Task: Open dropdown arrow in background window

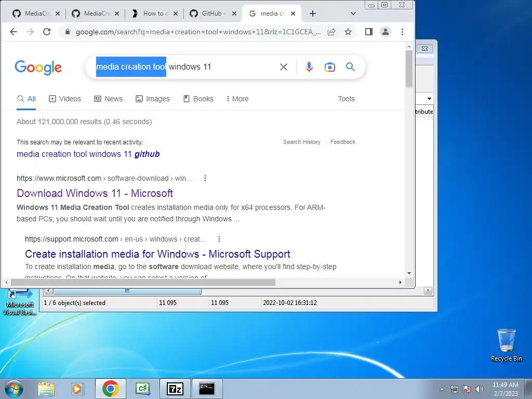Action: point(429,99)
